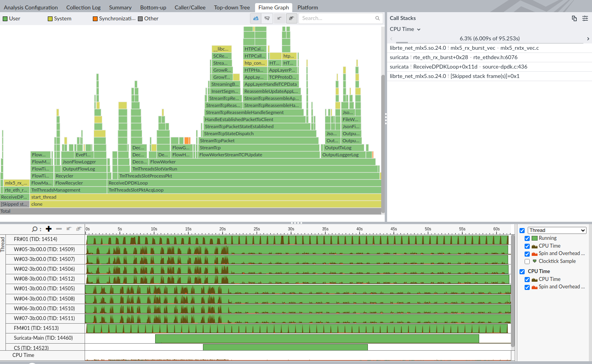Zoom in timeline with the plus icon
592x364 pixels.
coord(49,229)
